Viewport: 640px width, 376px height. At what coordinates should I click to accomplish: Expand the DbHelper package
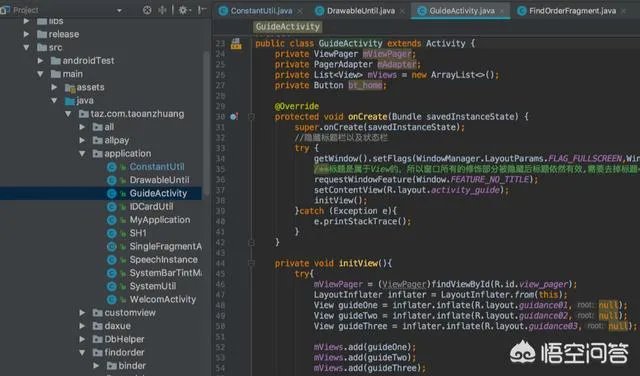[82, 339]
